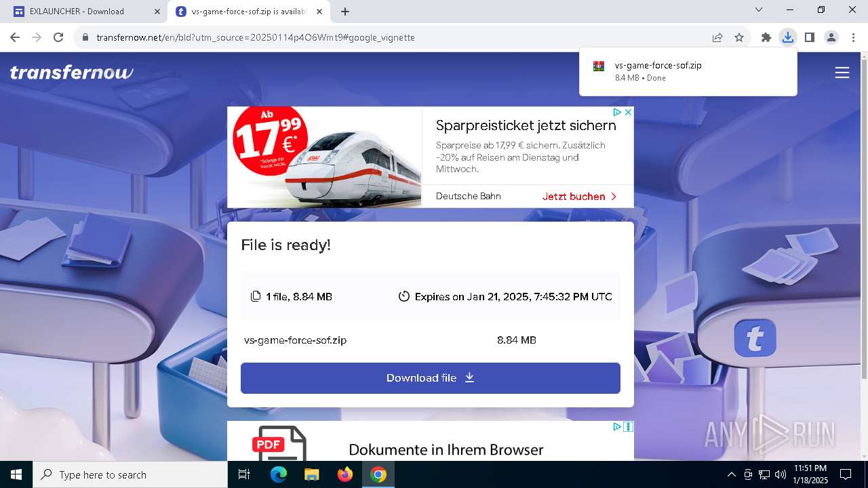Click the ICE train ad image
This screenshot has width=868, height=488.
tap(324, 157)
